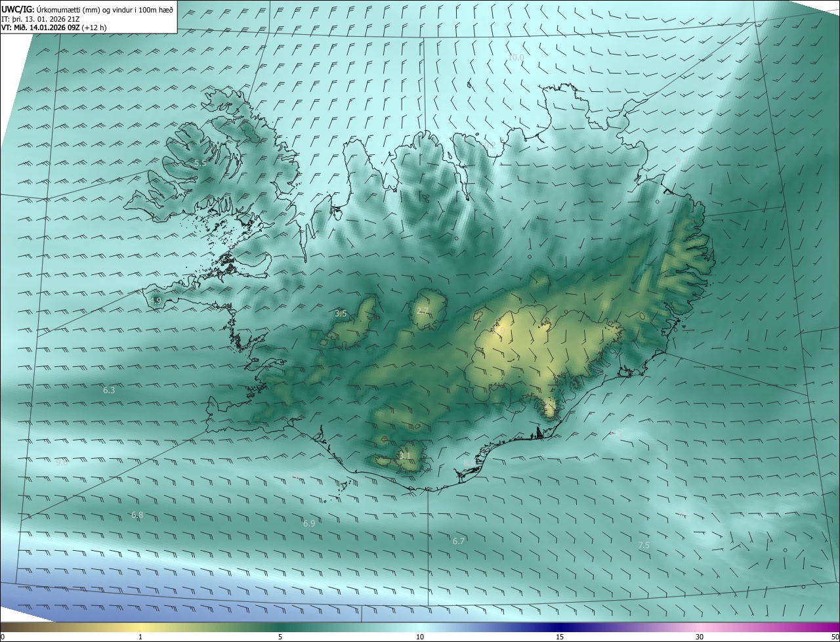Click the 5.5 value label in the Westfjords

[200, 163]
